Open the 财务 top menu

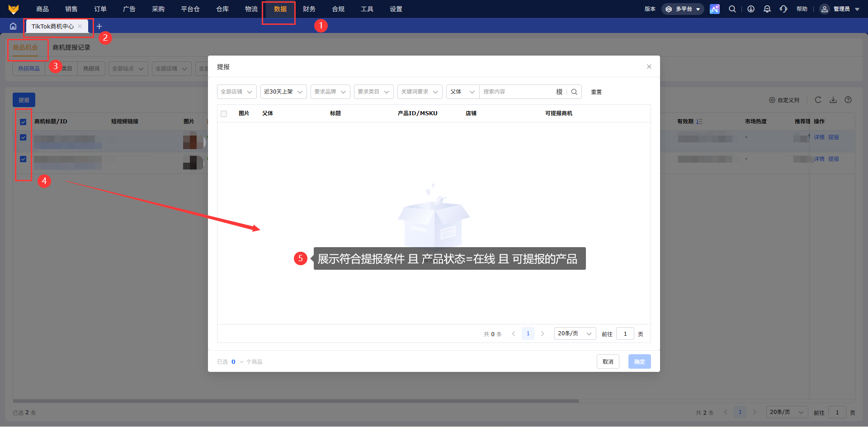(x=309, y=9)
